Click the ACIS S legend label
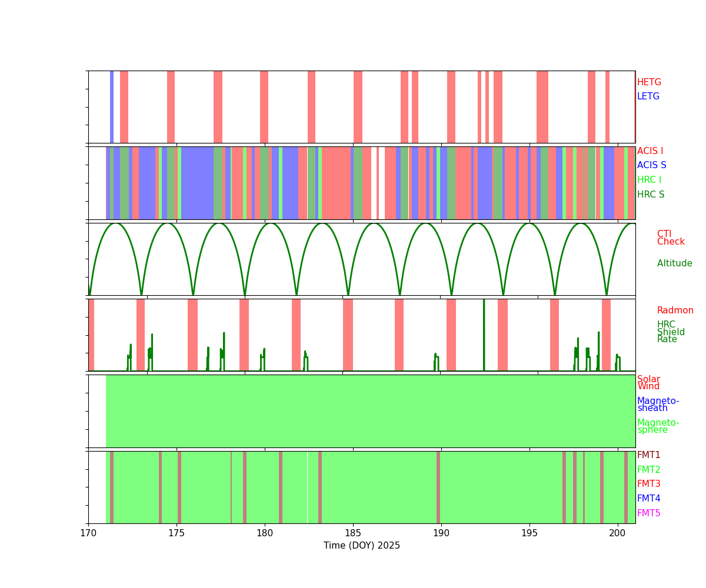Screen dimensions: 706x588 [x=652, y=165]
